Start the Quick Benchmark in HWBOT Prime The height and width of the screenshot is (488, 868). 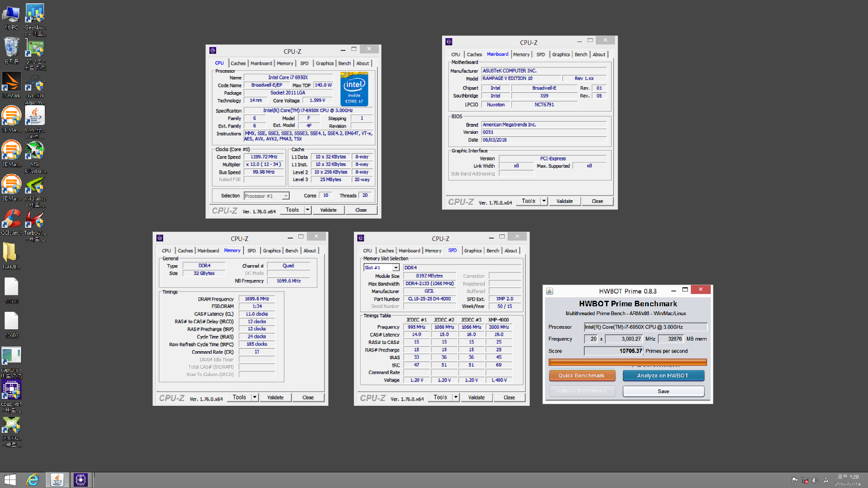[x=581, y=376]
